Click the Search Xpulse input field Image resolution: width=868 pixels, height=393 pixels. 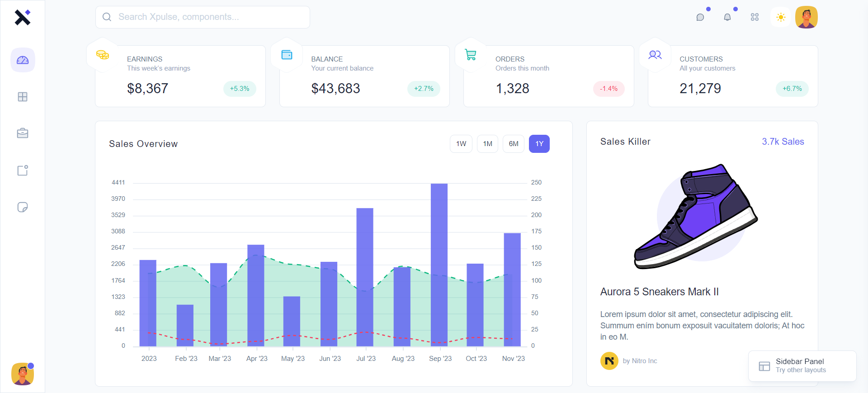[x=203, y=17]
